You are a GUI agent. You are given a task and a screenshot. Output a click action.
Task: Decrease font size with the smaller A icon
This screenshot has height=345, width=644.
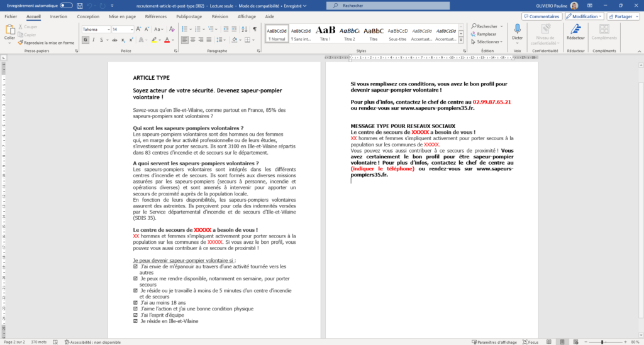[x=147, y=29]
